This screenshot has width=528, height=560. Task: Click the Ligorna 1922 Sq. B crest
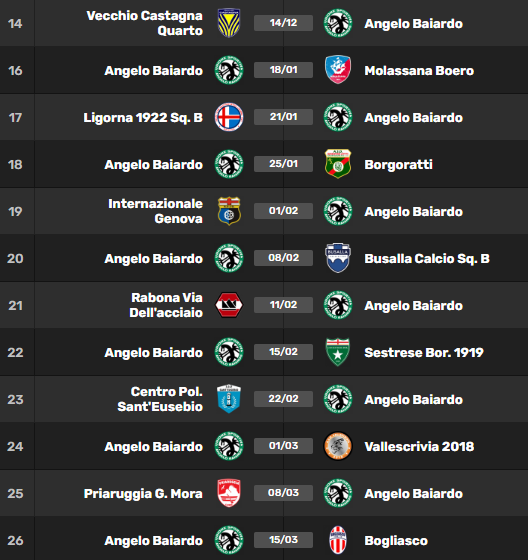pos(229,117)
